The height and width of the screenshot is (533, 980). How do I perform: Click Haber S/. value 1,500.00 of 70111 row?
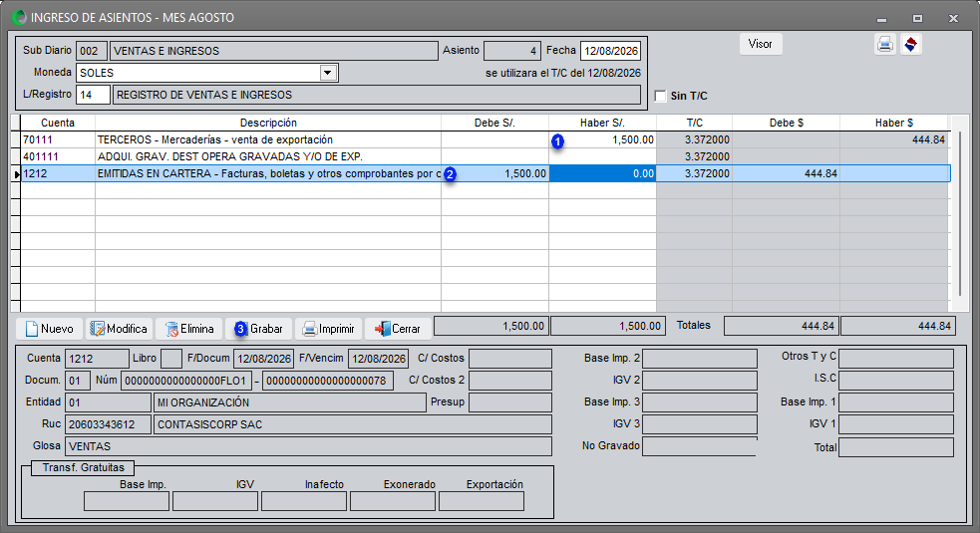[602, 139]
